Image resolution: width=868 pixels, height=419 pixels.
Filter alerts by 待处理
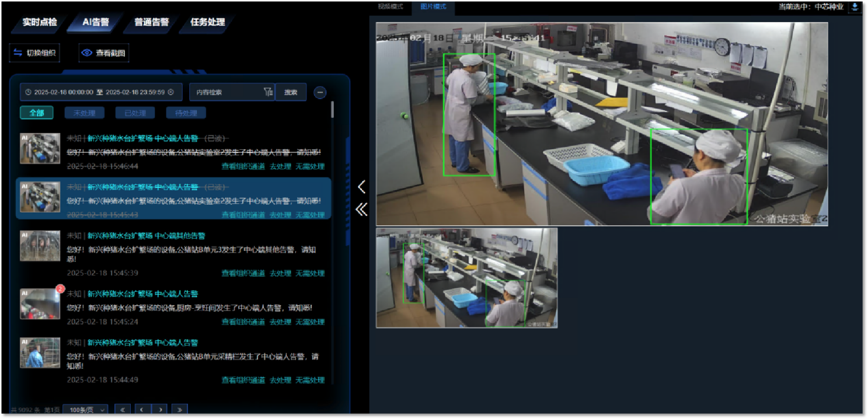click(x=186, y=113)
